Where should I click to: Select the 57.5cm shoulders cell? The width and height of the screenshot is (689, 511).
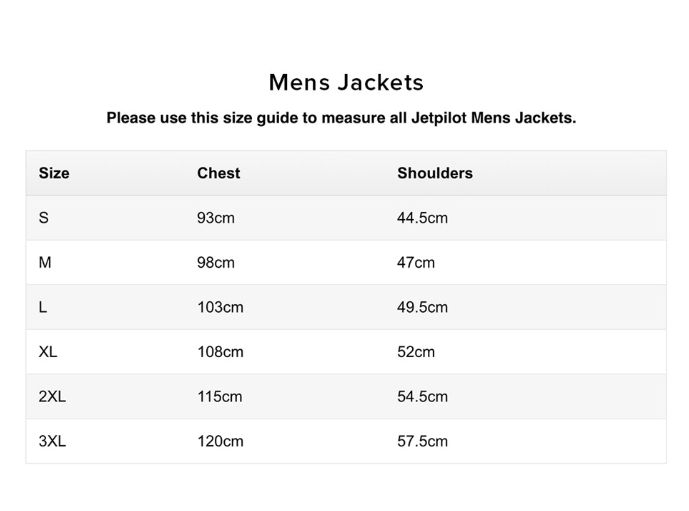422,441
